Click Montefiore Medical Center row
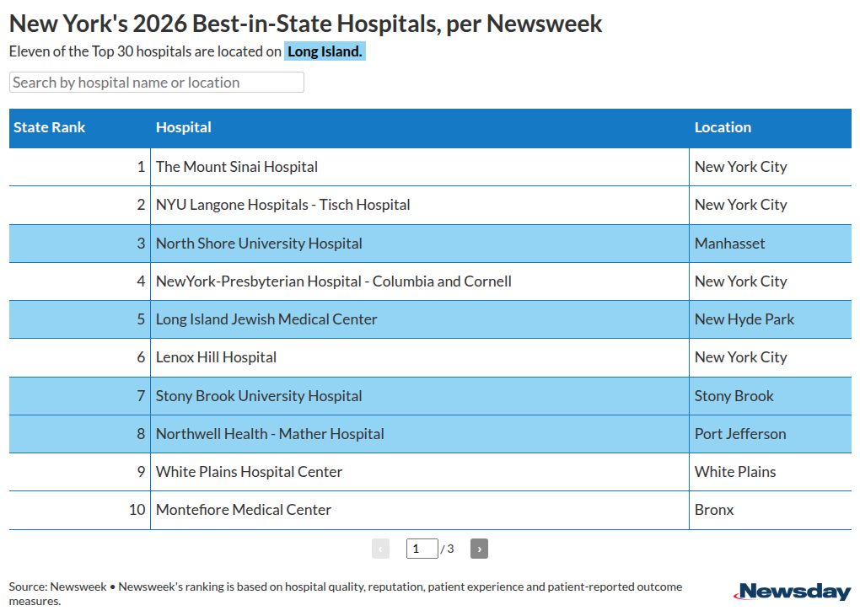This screenshot has width=860, height=616. click(244, 510)
